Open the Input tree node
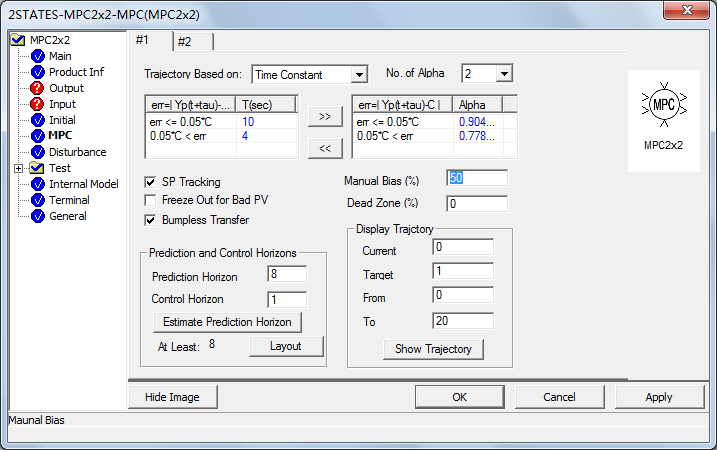717x450 pixels. coord(62,104)
